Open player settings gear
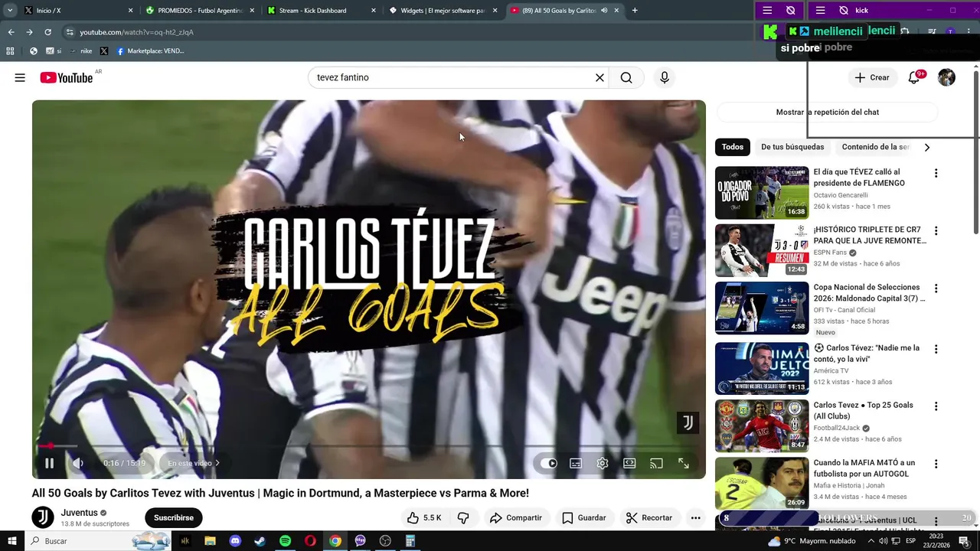This screenshot has height=551, width=980. click(603, 463)
